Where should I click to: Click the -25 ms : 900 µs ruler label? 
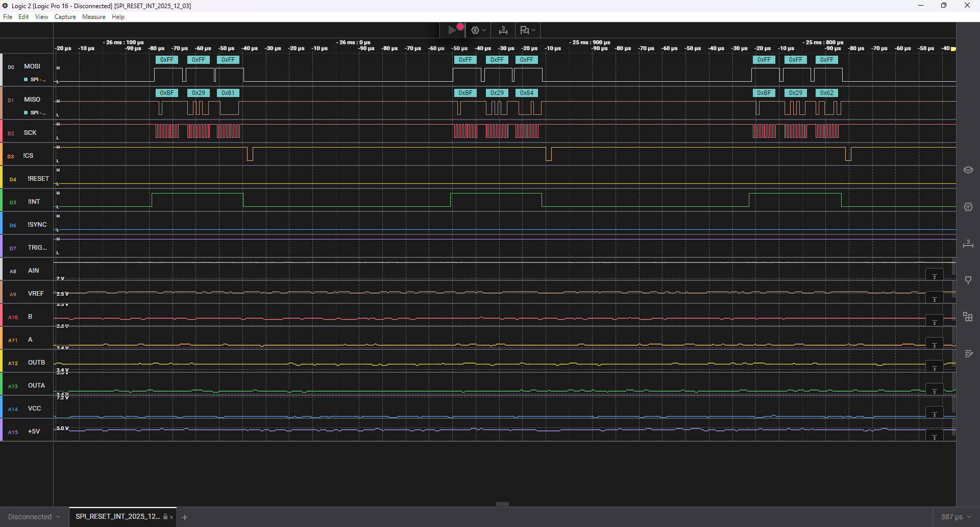(590, 42)
